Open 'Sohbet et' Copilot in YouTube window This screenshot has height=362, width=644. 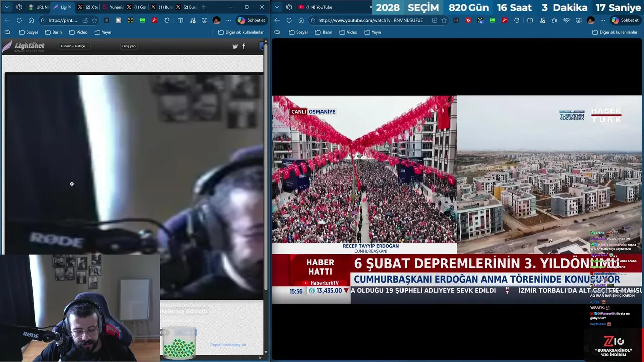(625, 20)
